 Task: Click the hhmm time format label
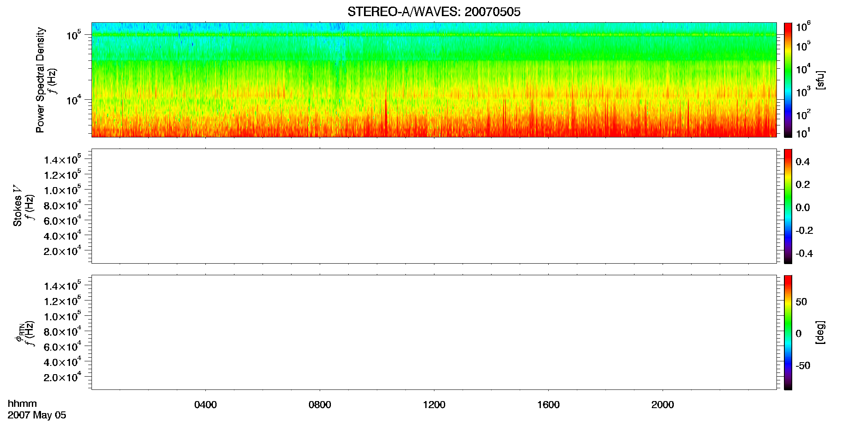(x=22, y=404)
